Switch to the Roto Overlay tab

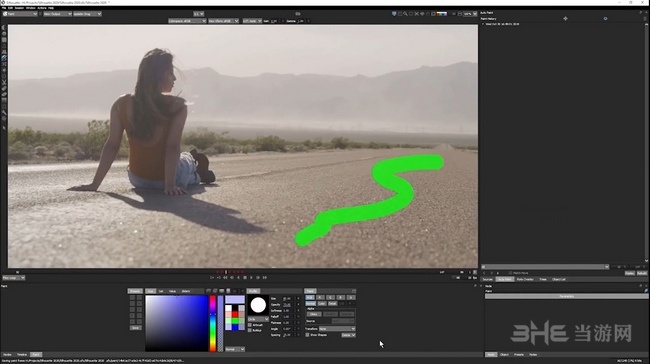[525, 279]
